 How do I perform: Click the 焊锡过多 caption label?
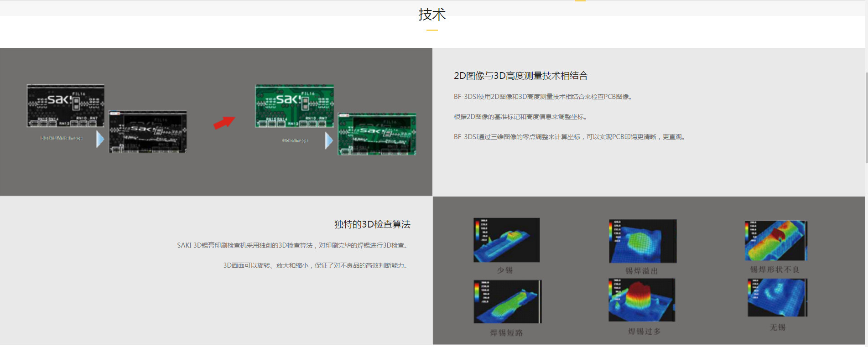[644, 331]
